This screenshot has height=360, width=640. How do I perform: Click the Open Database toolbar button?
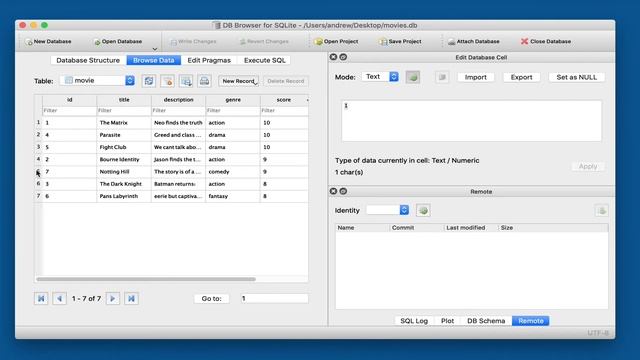tap(118, 42)
